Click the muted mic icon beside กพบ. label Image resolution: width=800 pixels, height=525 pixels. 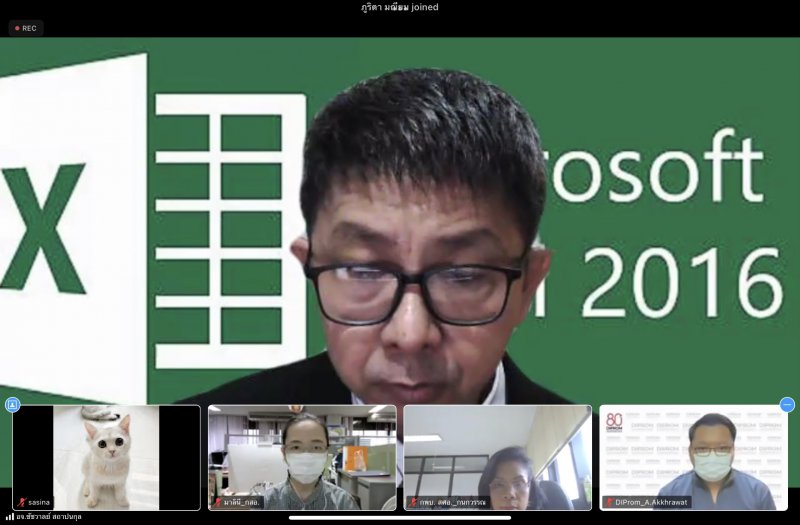click(413, 502)
